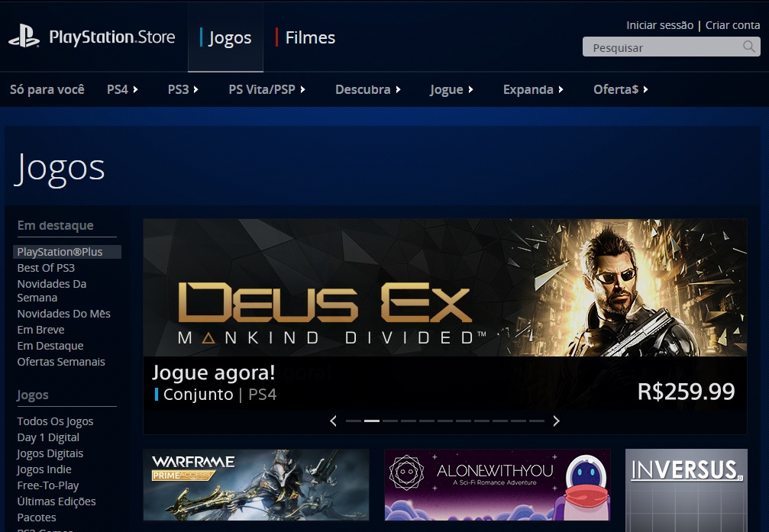
Task: Open Todos Os Jogos link
Action: coord(55,421)
